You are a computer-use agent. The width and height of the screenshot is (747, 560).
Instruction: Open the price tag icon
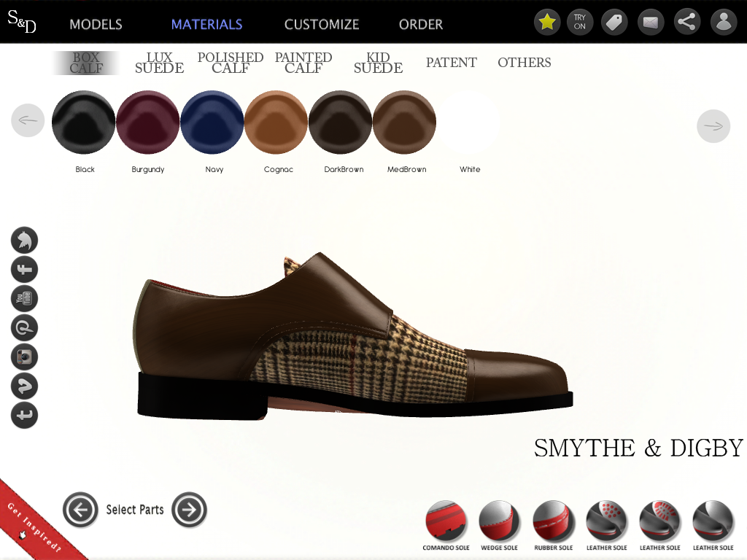coord(614,22)
